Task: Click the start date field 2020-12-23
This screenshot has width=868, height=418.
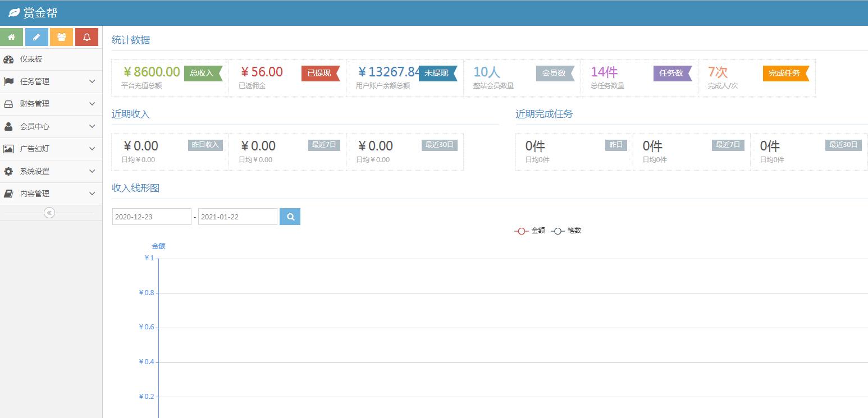Action: [x=152, y=217]
